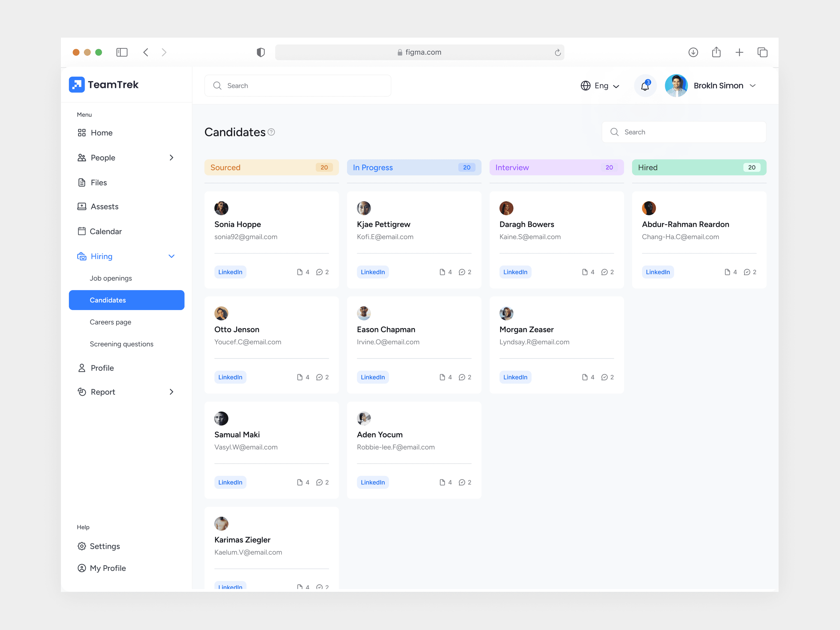840x630 pixels.
Task: Click the comments icon on Sonia Hoppe card
Action: (319, 272)
